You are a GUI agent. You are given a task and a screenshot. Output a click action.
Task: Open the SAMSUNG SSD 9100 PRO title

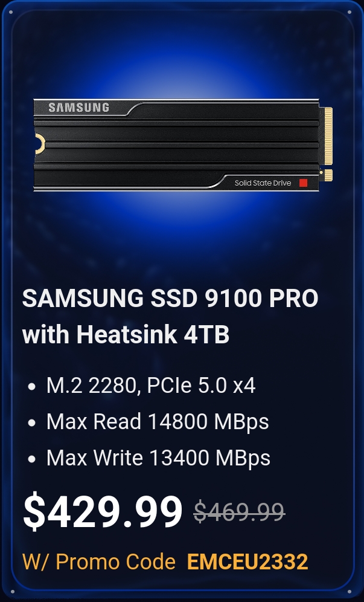pos(170,298)
